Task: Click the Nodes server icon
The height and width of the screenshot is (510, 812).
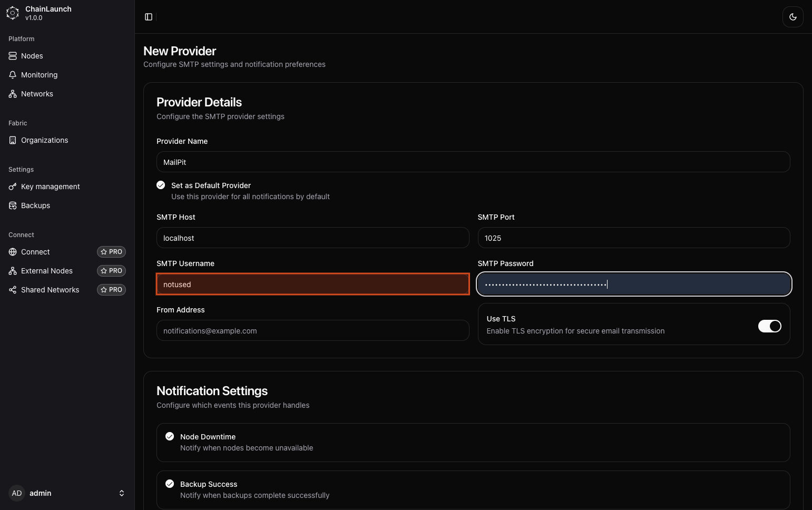Action: (x=13, y=56)
